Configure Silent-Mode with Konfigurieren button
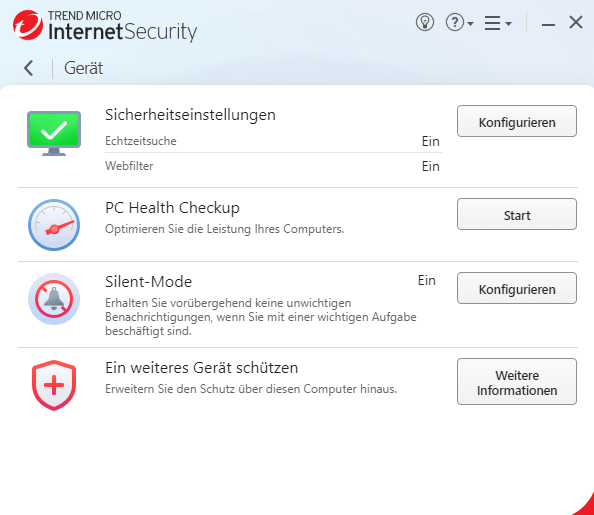 (517, 288)
